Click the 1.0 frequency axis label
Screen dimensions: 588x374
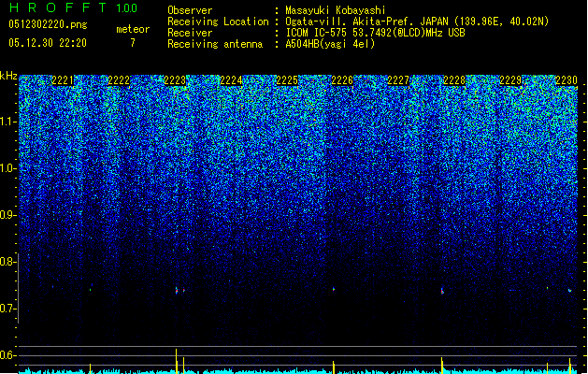[7, 168]
